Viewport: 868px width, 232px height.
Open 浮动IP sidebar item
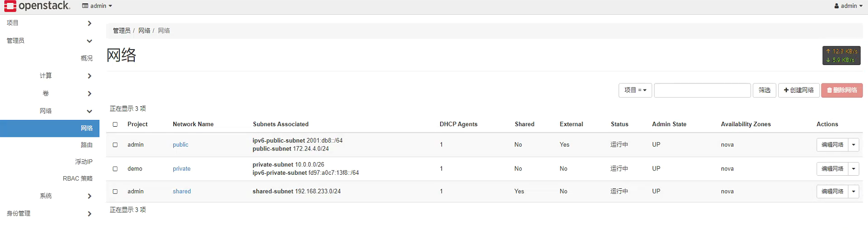tap(83, 162)
